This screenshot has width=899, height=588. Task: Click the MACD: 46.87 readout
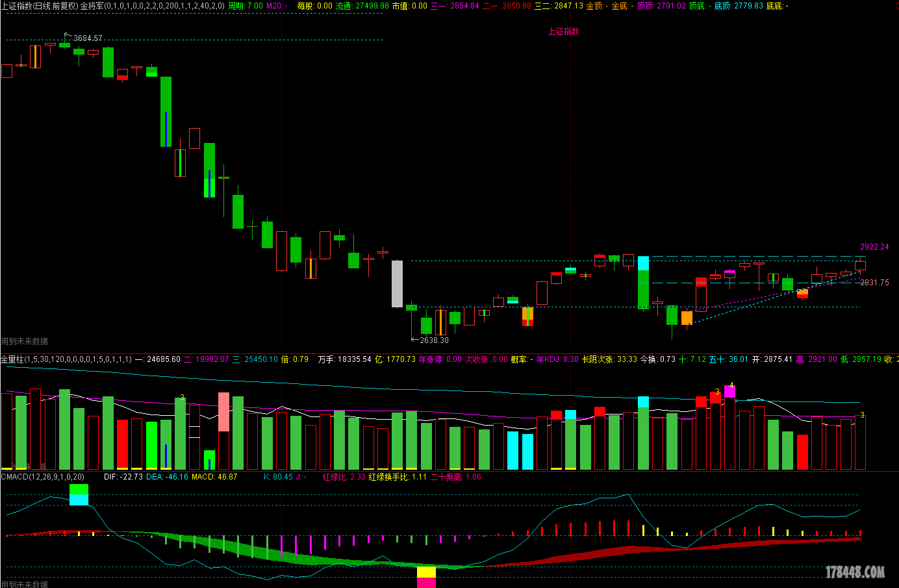214,477
